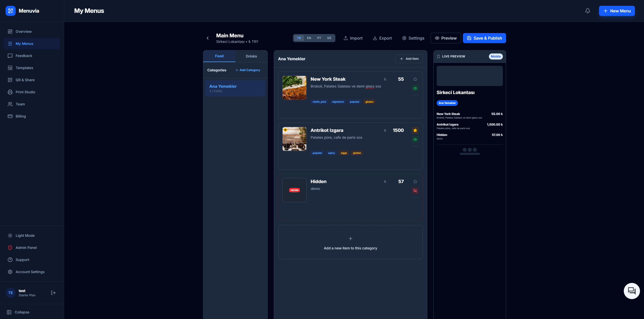Open menu Settings

click(413, 38)
